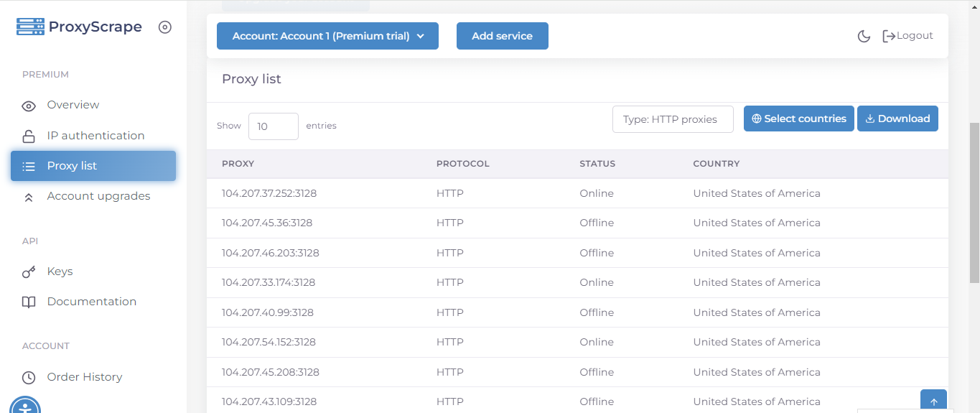Click the Order History clock icon
Viewport: 980px width, 413px height.
29,377
